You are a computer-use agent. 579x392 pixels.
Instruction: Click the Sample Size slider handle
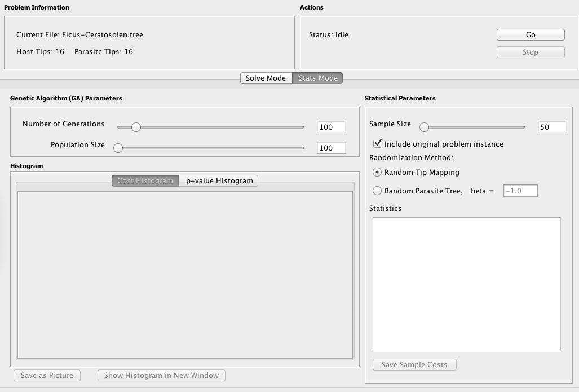(x=424, y=127)
